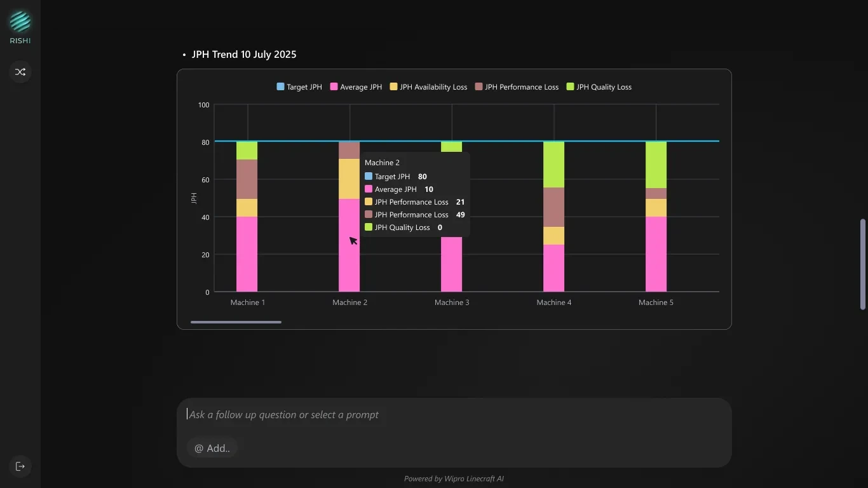This screenshot has width=868, height=488.
Task: Click the "40" y-axis value
Action: click(x=205, y=217)
